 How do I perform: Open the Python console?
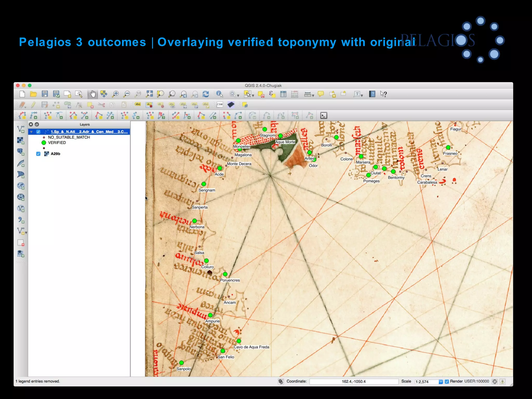tap(324, 116)
